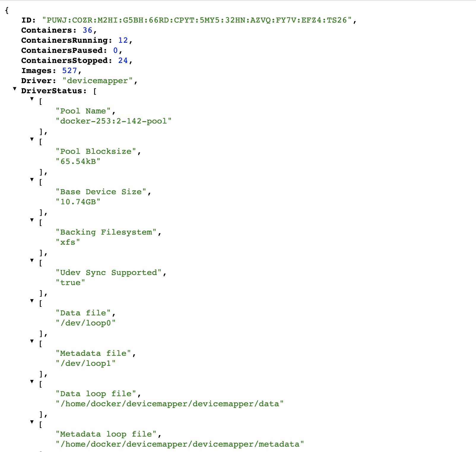This screenshot has height=452, width=476.
Task: Collapse the DriverStatus array
Action: click(15, 88)
